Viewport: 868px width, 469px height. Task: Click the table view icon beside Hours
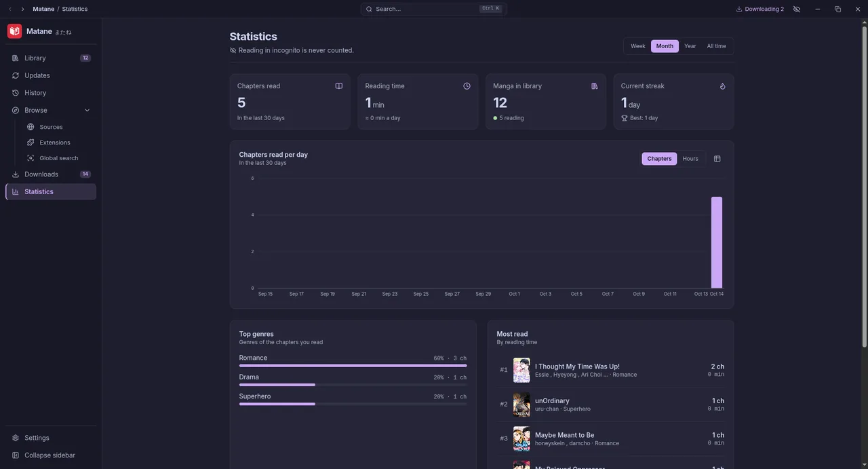click(x=717, y=159)
